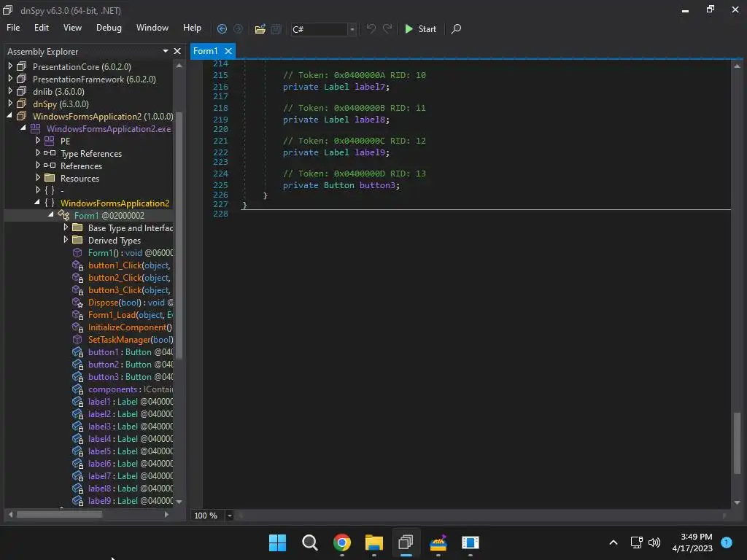Expand the PE node
The width and height of the screenshot is (747, 560).
pos(38,141)
